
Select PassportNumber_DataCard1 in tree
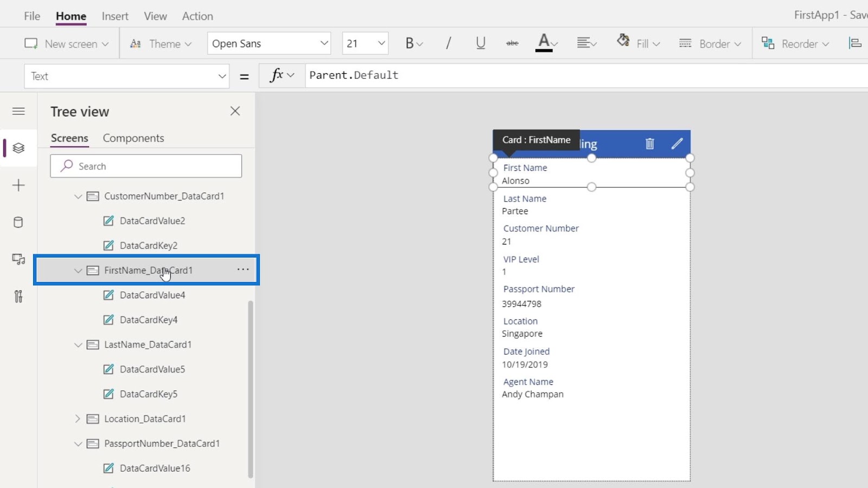pyautogui.click(x=162, y=444)
